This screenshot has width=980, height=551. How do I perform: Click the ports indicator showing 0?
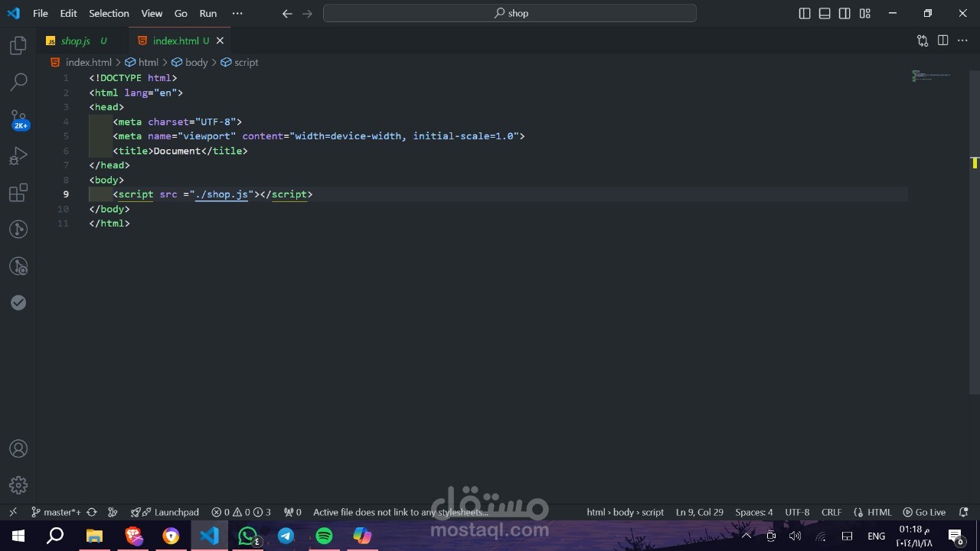pyautogui.click(x=292, y=512)
